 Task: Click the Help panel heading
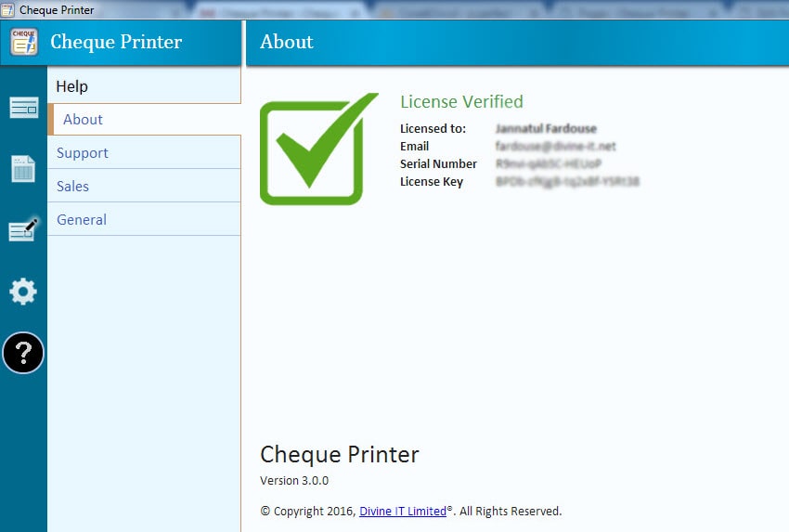click(72, 86)
